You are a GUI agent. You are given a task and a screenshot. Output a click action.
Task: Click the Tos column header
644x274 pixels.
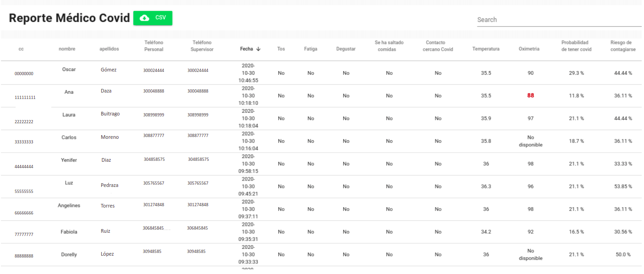pos(281,49)
